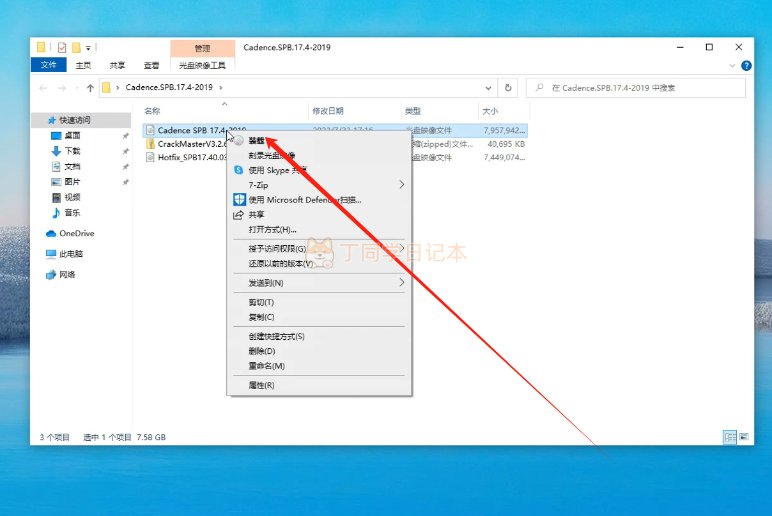Screen dimensions: 772x516
Task: Sort by the 名称 column header
Action: pos(152,111)
